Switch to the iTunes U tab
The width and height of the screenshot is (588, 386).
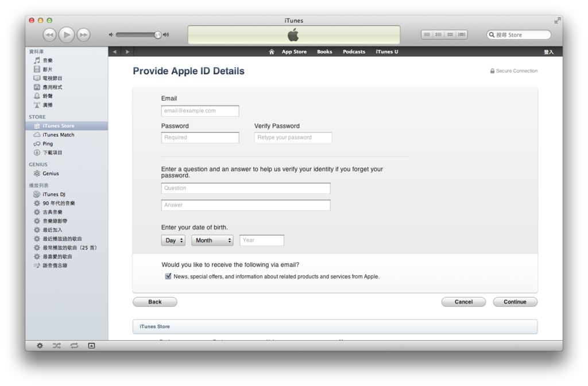(387, 52)
